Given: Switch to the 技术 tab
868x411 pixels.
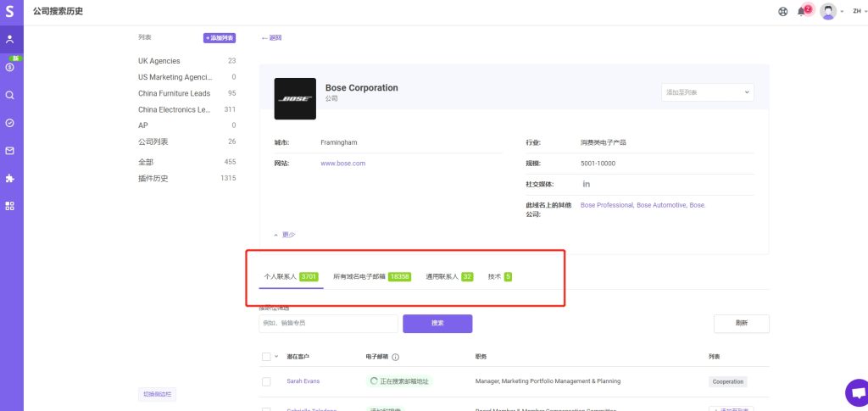Looking at the screenshot, I should pos(499,276).
